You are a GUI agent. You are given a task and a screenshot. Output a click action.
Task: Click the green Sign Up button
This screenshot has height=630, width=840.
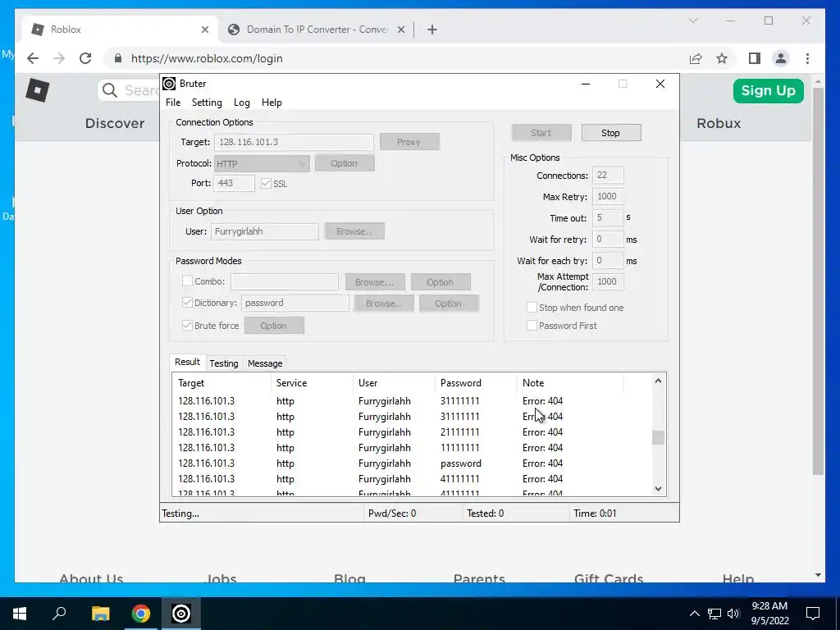768,90
